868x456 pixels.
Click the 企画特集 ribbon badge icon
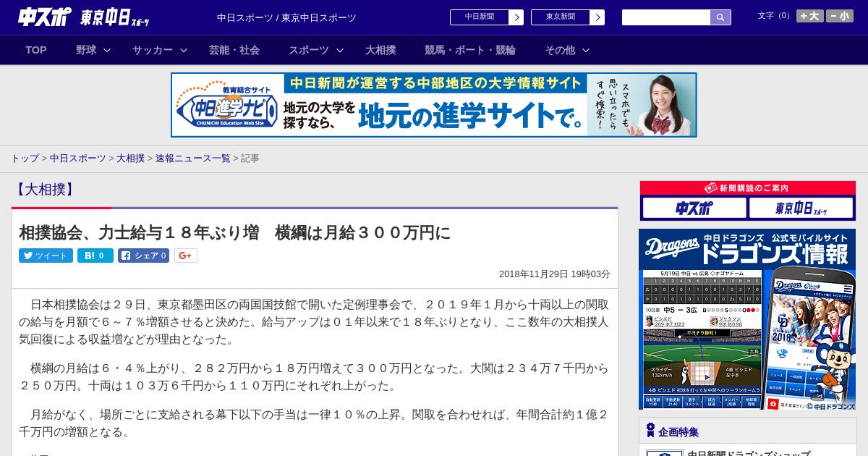point(650,431)
